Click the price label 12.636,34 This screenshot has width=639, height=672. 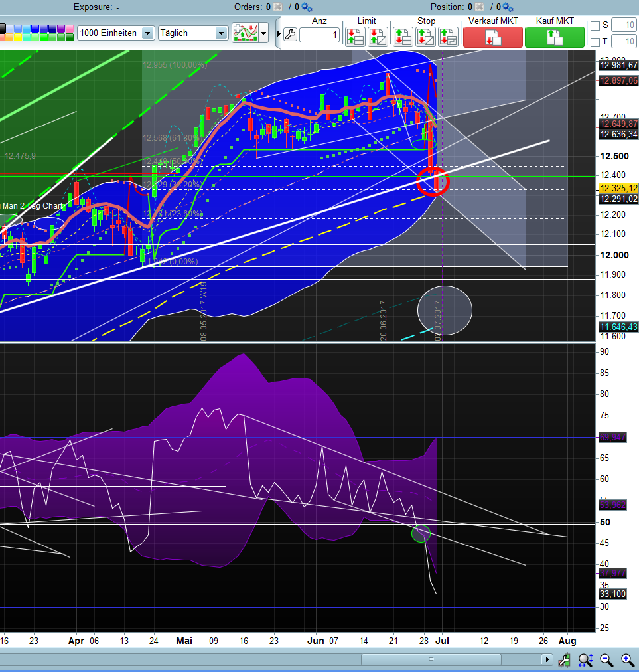coord(619,135)
